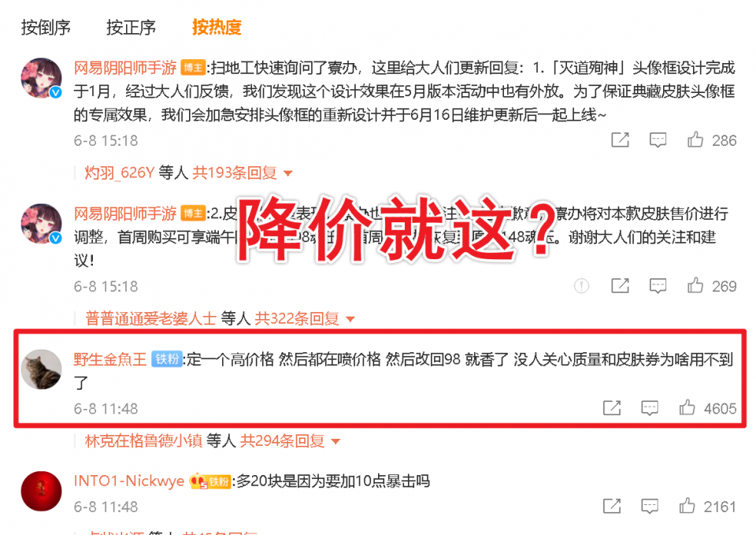This screenshot has width=756, height=535.
Task: Select the 按热度 sorting tab
Action: tap(217, 28)
